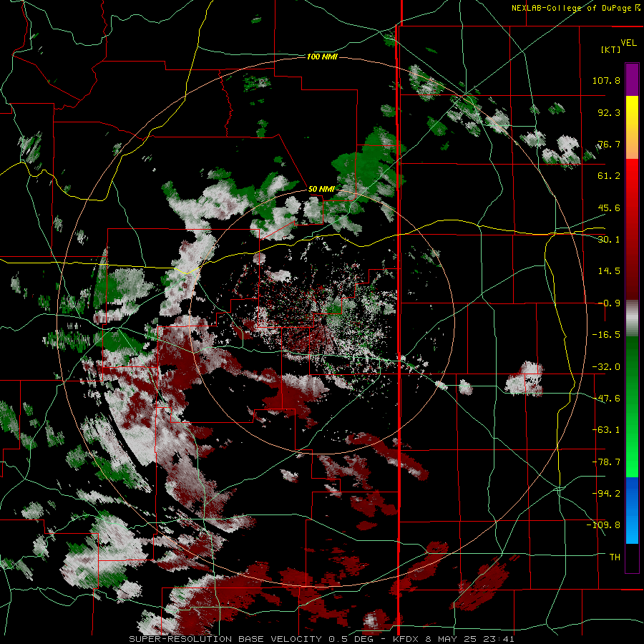Image resolution: width=644 pixels, height=644 pixels.
Task: Select the -16.5 legend value
Action: 606,335
